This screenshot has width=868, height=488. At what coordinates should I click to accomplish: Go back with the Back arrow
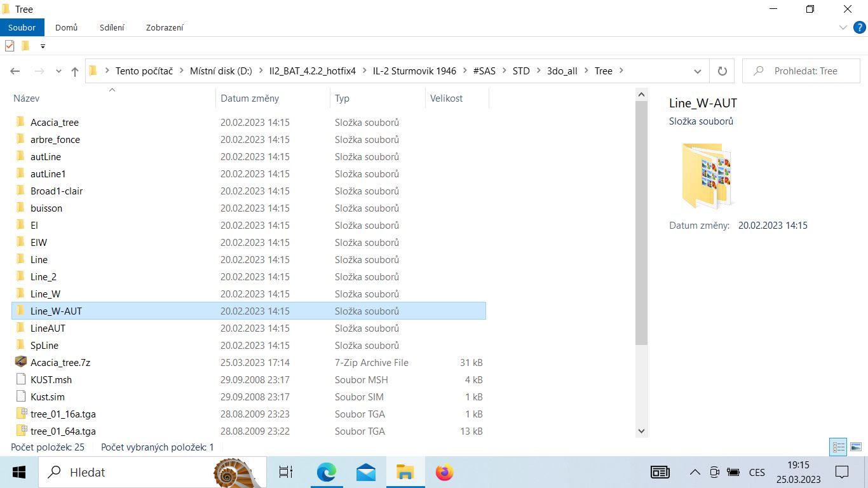(15, 71)
